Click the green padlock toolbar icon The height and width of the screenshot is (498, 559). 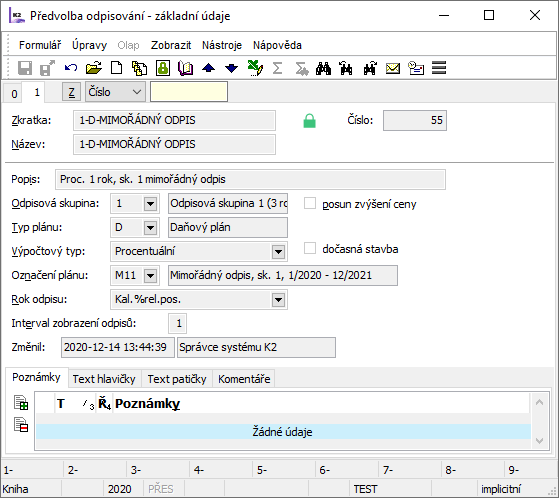coord(163,67)
